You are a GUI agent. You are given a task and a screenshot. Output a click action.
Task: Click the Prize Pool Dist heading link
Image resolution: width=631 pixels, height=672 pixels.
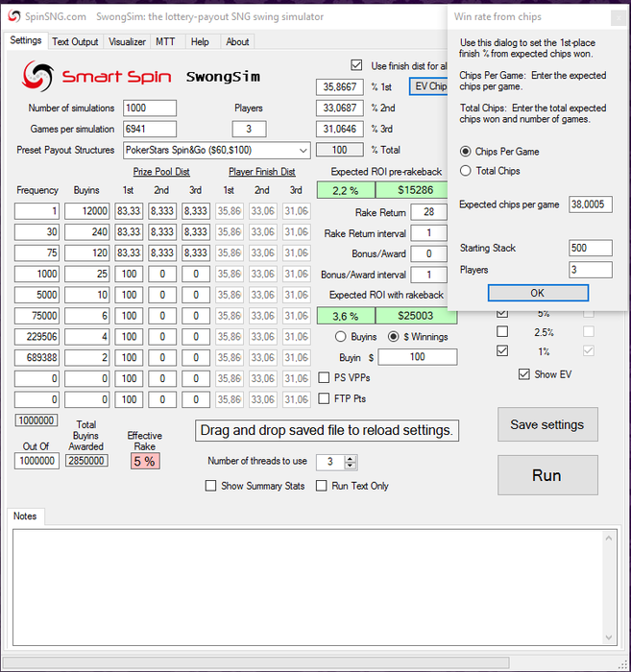coord(161,172)
